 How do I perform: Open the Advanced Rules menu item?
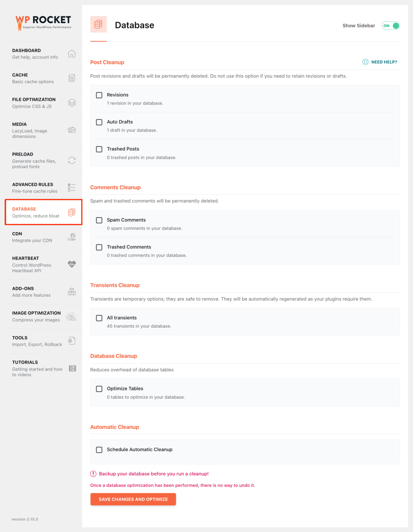(33, 187)
